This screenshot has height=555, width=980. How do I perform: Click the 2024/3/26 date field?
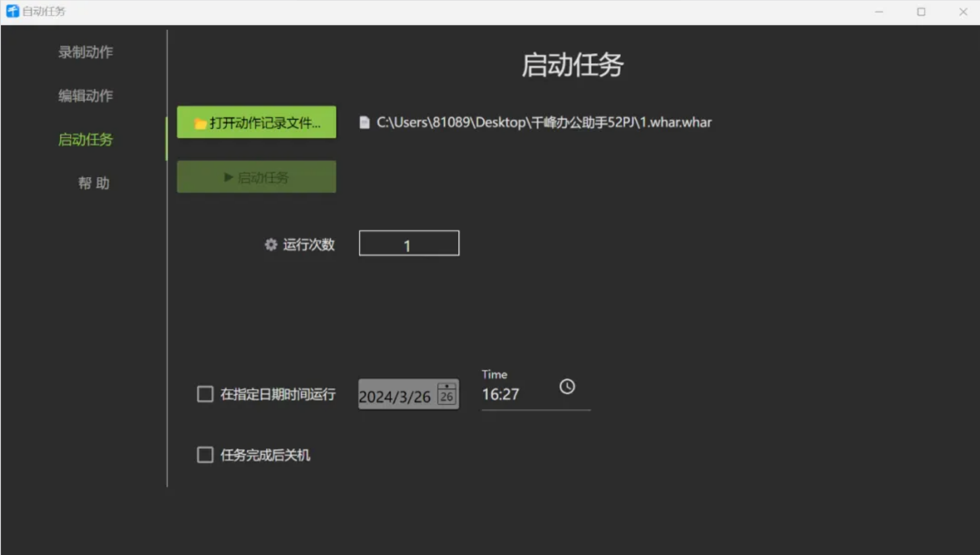point(408,394)
